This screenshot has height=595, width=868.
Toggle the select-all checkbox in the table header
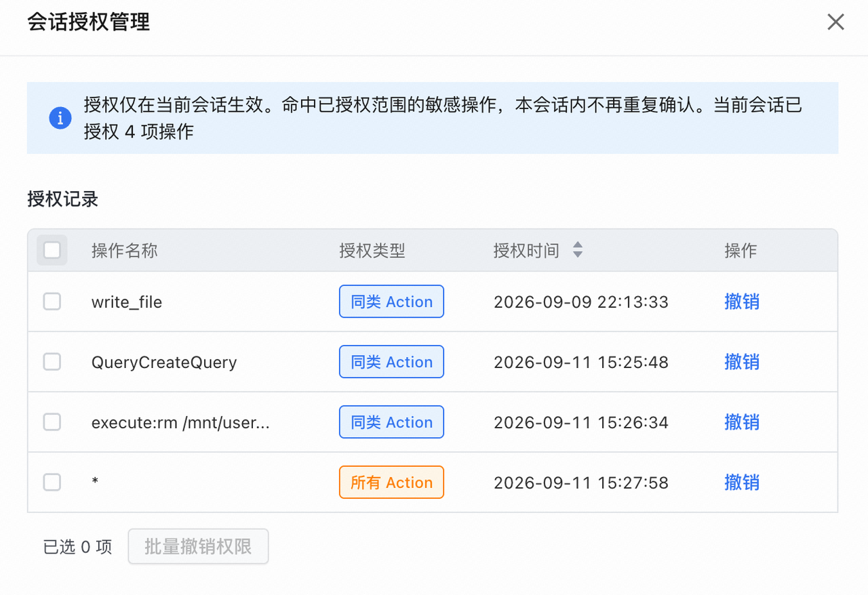tap(52, 251)
